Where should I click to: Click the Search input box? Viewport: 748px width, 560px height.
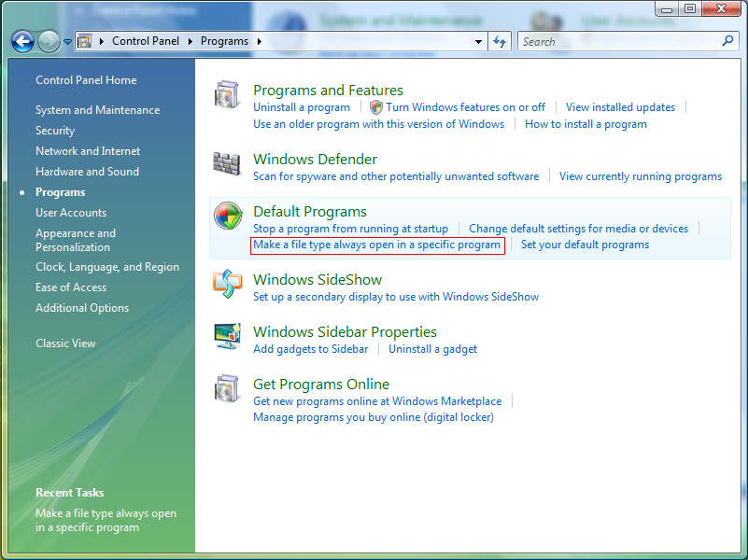point(620,41)
